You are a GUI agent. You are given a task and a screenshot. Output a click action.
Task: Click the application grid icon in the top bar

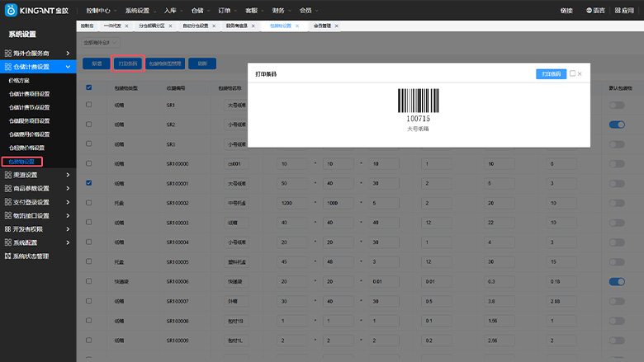(618, 11)
